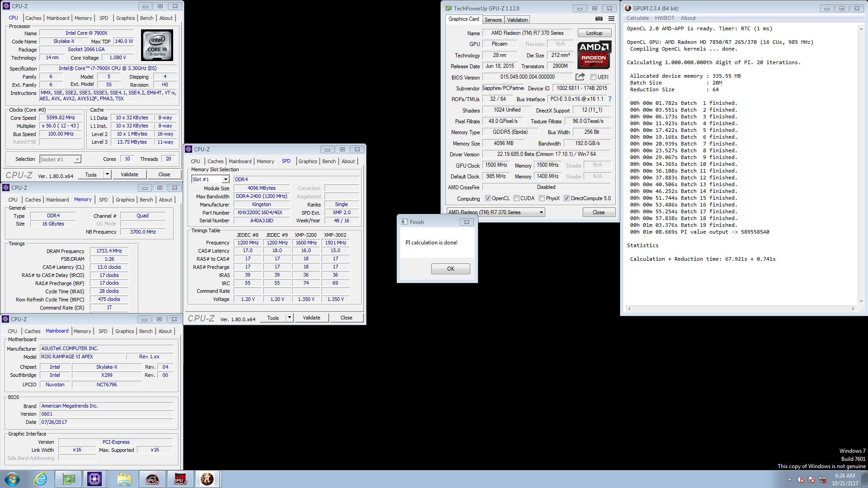Select Graphics tab in CPU-Z Memory window
Image resolution: width=868 pixels, height=488 pixels.
point(125,200)
